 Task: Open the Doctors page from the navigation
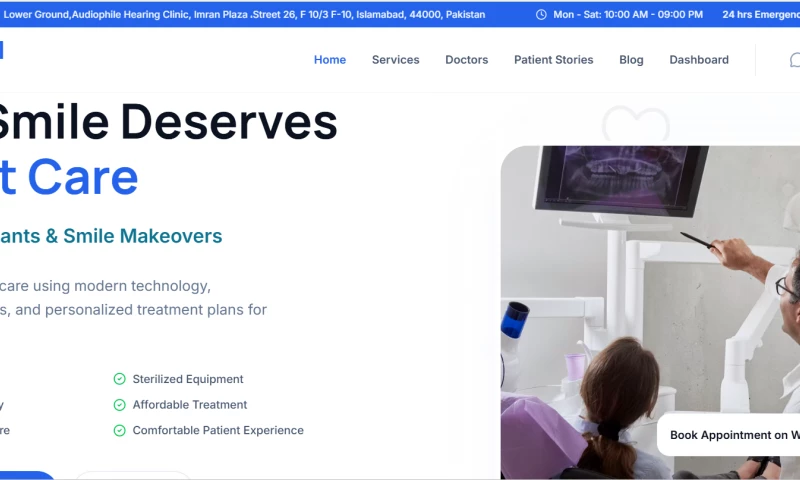tap(466, 60)
